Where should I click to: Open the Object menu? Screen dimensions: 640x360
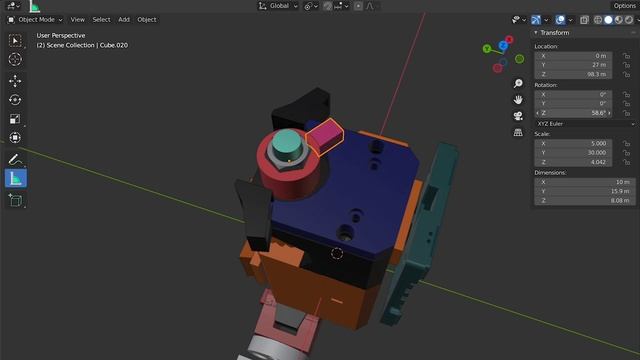coord(147,20)
